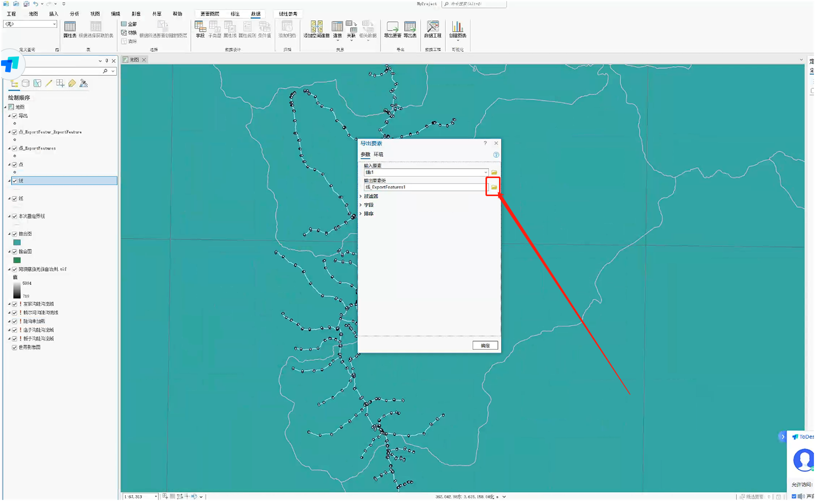
Task: Click the undo arrow in quick access
Action: pyautogui.click(x=36, y=4)
